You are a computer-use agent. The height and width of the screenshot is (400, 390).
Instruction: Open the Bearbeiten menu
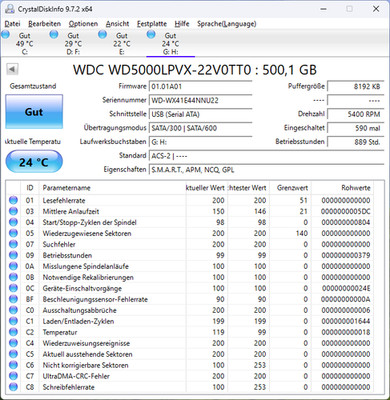[x=44, y=24]
